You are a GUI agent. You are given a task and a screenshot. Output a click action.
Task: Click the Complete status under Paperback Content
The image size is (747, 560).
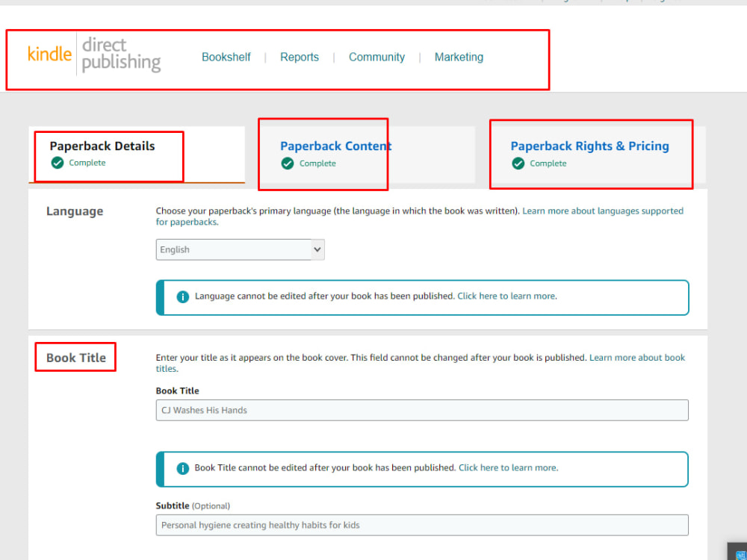coord(317,164)
